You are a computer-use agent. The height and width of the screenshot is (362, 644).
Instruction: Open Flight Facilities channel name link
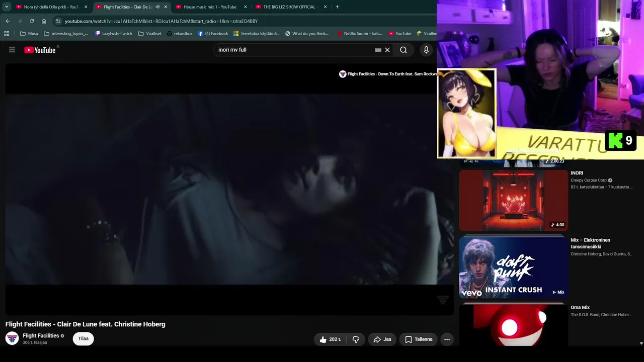[x=41, y=336]
